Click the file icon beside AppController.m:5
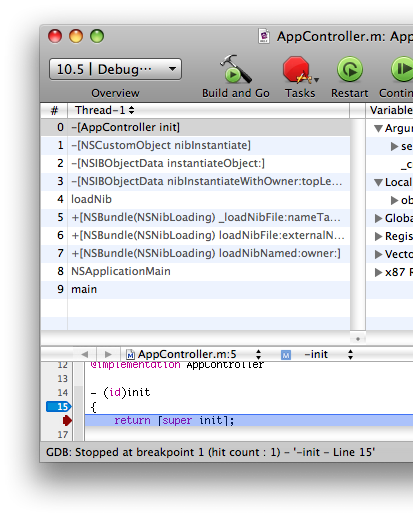Image resolution: width=413 pixels, height=517 pixels. [130, 354]
